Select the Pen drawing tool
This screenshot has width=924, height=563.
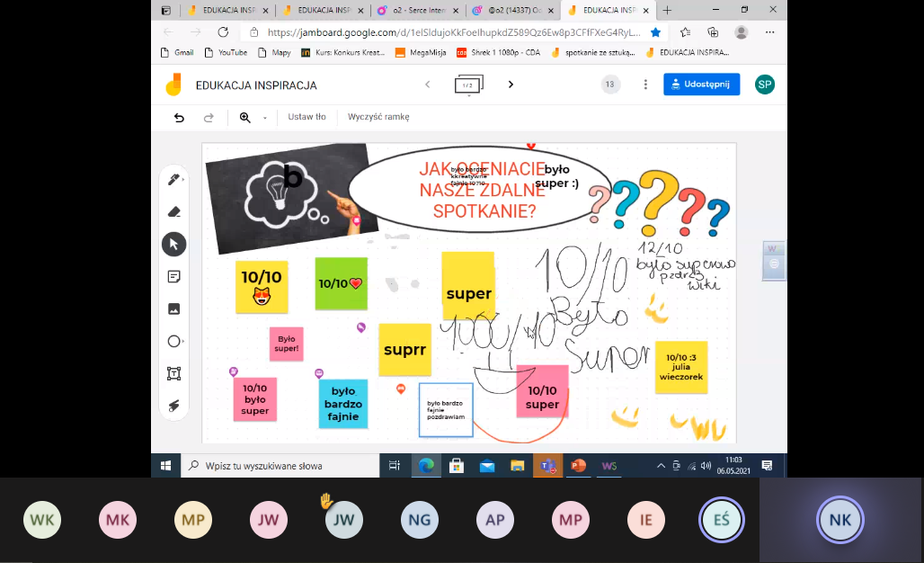(x=173, y=180)
